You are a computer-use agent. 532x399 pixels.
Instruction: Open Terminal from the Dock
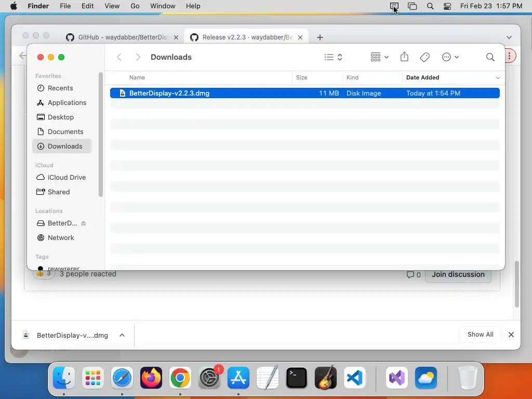(x=297, y=378)
